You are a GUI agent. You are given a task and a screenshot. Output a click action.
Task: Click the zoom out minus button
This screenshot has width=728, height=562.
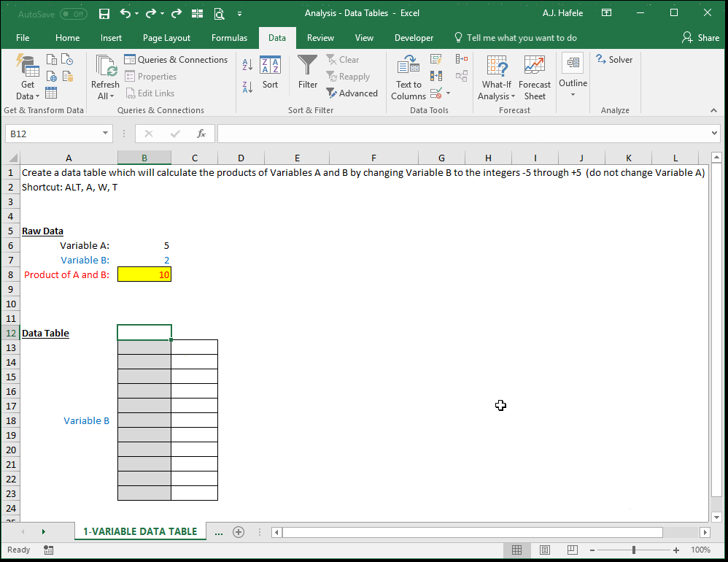tap(592, 550)
